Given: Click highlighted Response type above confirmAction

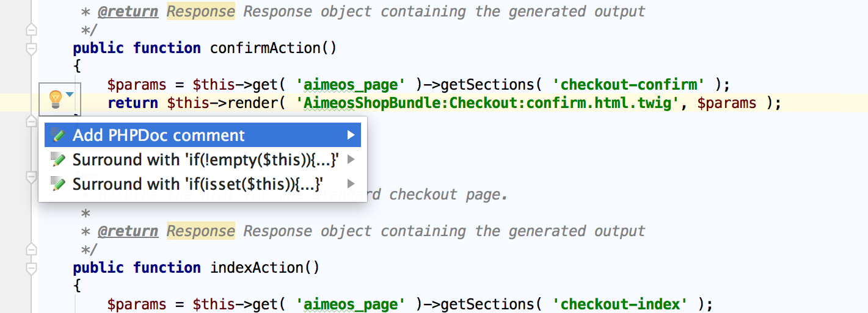Looking at the screenshot, I should click(201, 12).
